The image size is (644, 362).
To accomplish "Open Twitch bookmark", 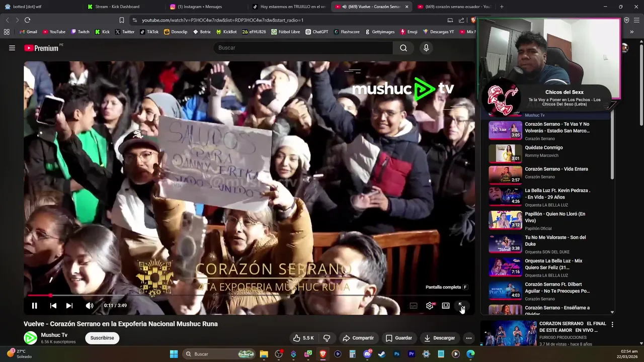I will click(80, 32).
